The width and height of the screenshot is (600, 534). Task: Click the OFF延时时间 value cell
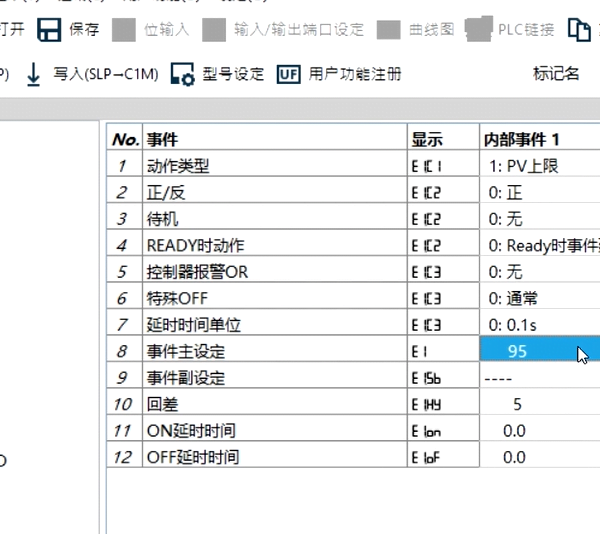(538, 457)
